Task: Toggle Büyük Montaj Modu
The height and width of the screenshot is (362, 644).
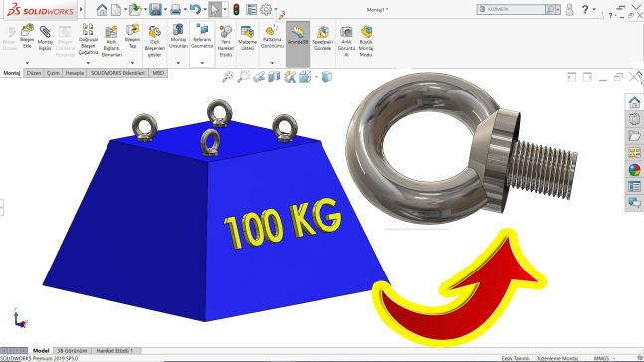Action: pyautogui.click(x=366, y=41)
